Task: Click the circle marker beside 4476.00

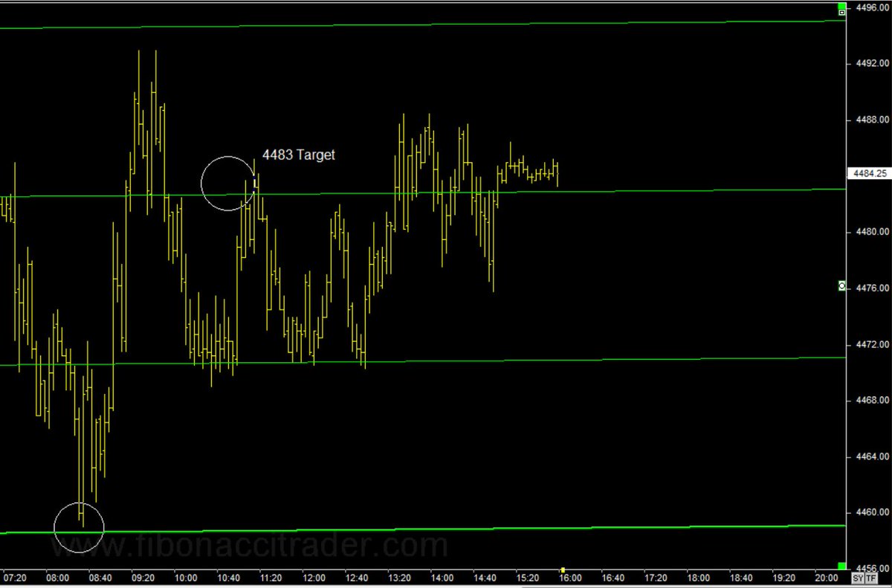Action: (x=842, y=285)
